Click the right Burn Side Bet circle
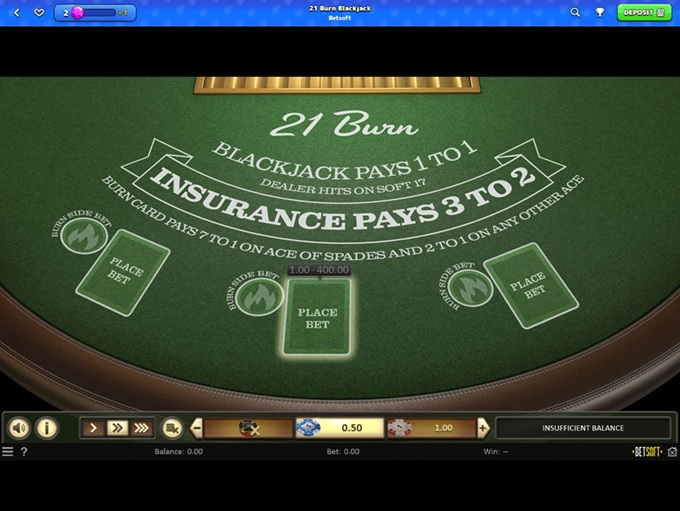 (x=465, y=287)
